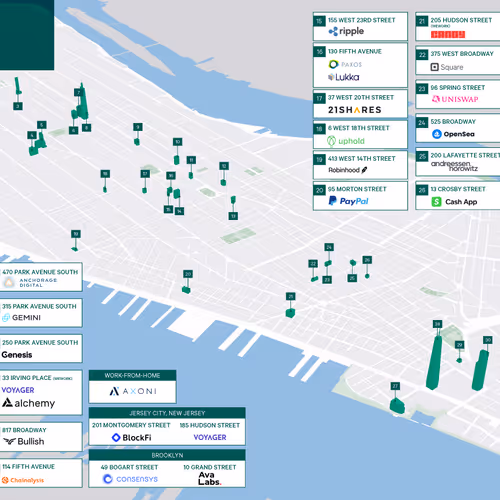Select the Lukka logo
This screenshot has width=500, height=500.
(x=344, y=77)
